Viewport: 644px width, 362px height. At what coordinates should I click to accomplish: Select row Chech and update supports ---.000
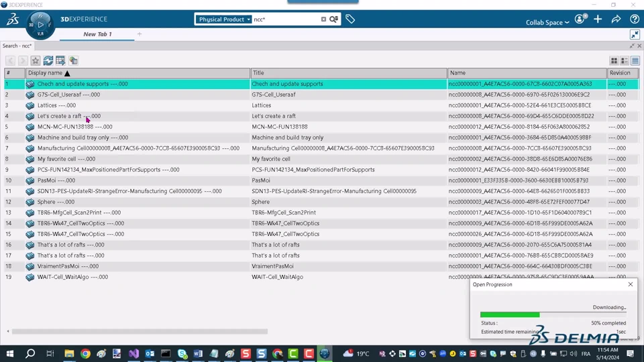coord(321,84)
